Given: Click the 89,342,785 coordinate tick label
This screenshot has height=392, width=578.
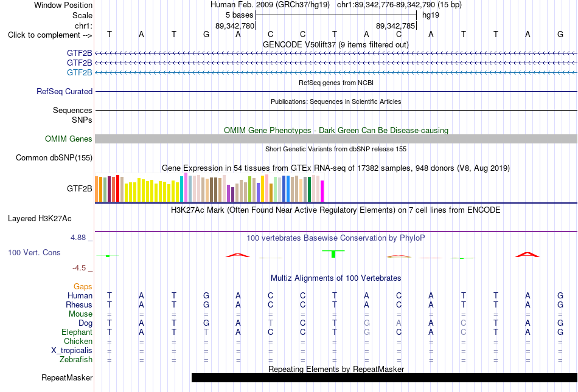Looking at the screenshot, I should [x=395, y=26].
